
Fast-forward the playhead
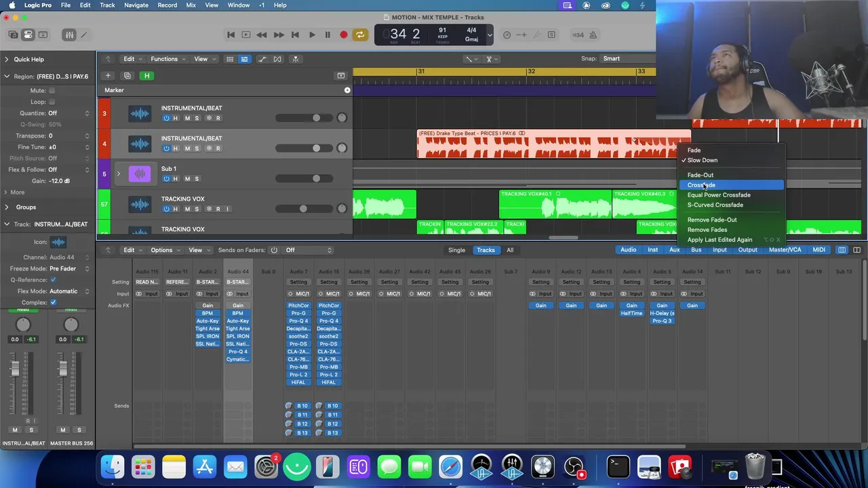pyautogui.click(x=278, y=35)
